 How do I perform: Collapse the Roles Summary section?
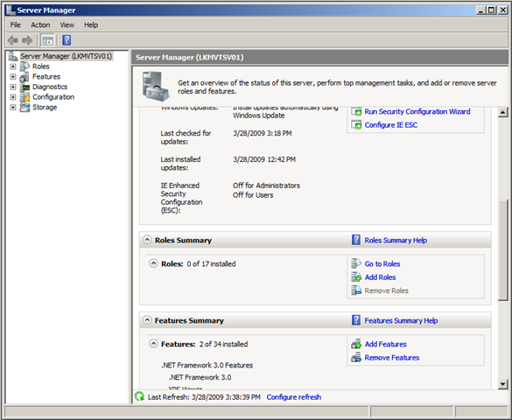pos(147,240)
